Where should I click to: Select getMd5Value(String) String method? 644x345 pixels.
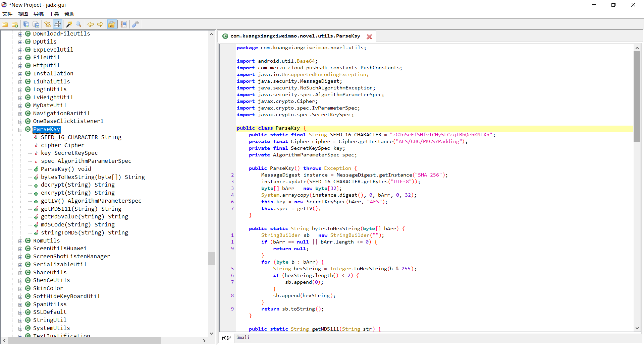click(x=85, y=217)
